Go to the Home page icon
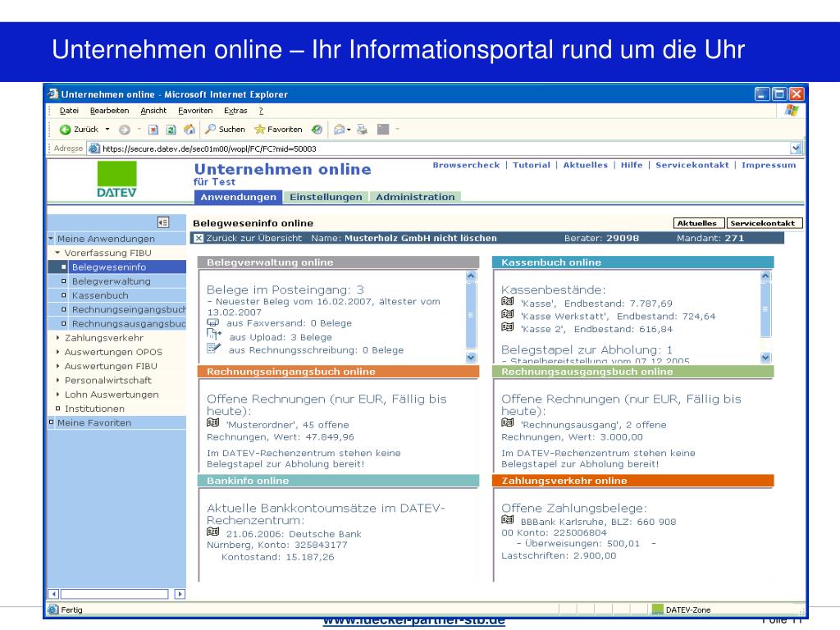The image size is (840, 630). (189, 130)
